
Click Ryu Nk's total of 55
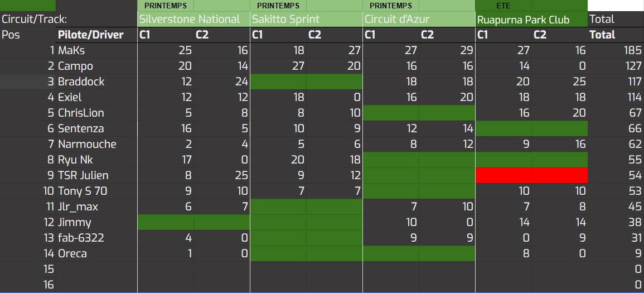(x=635, y=160)
